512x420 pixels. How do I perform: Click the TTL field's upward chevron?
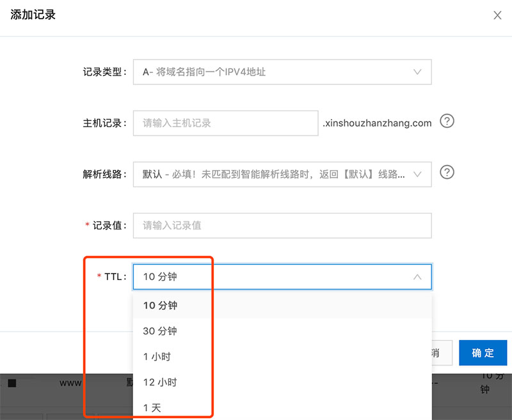[417, 277]
